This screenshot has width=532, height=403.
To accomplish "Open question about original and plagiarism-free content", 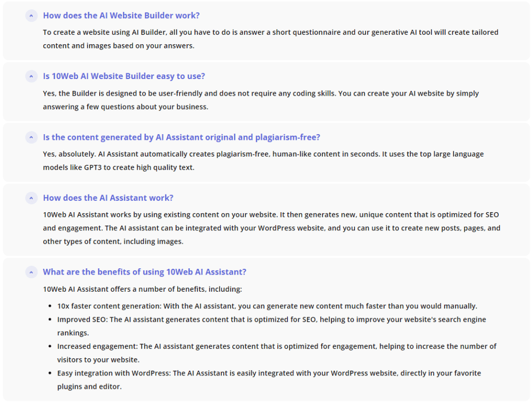I will coord(181,137).
